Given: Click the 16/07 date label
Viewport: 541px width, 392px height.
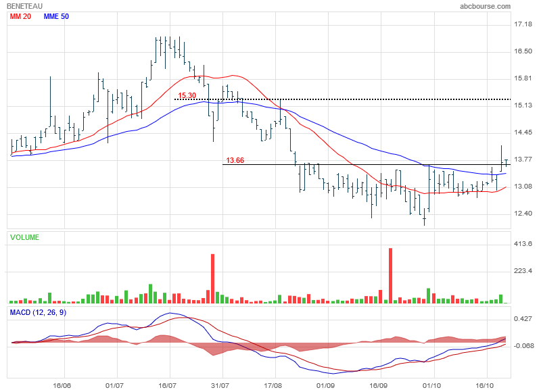Looking at the screenshot, I should tap(167, 385).
